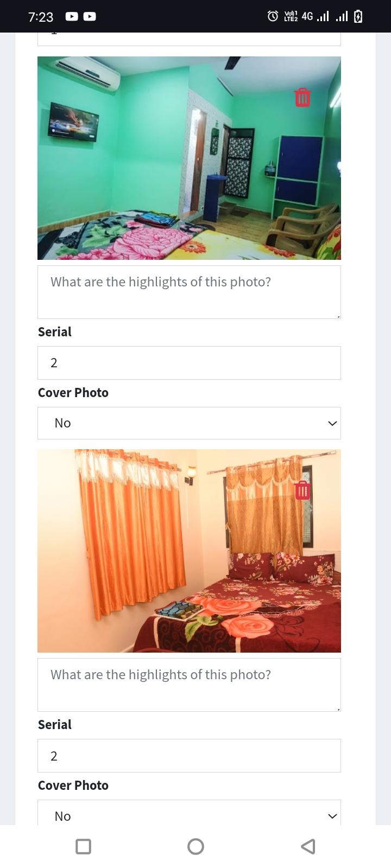Go home with circle navigation button
Viewport: 391px width, 868px height.
click(195, 846)
